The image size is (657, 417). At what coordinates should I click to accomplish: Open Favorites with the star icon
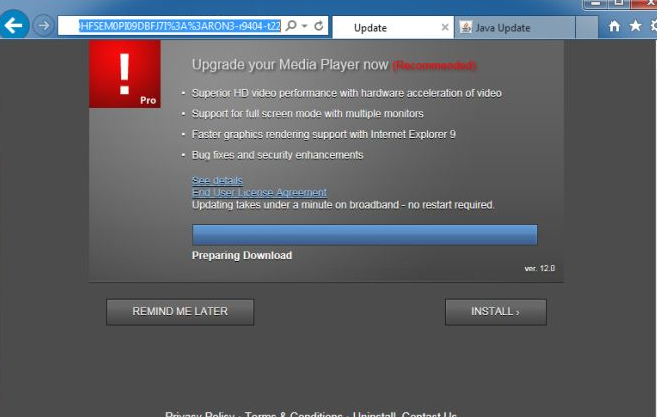[635, 26]
